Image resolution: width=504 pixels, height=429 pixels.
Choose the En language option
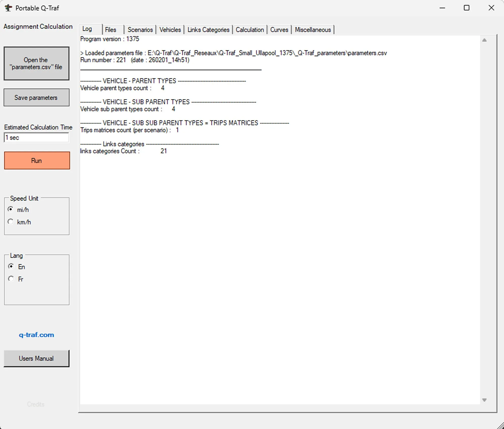click(x=11, y=266)
